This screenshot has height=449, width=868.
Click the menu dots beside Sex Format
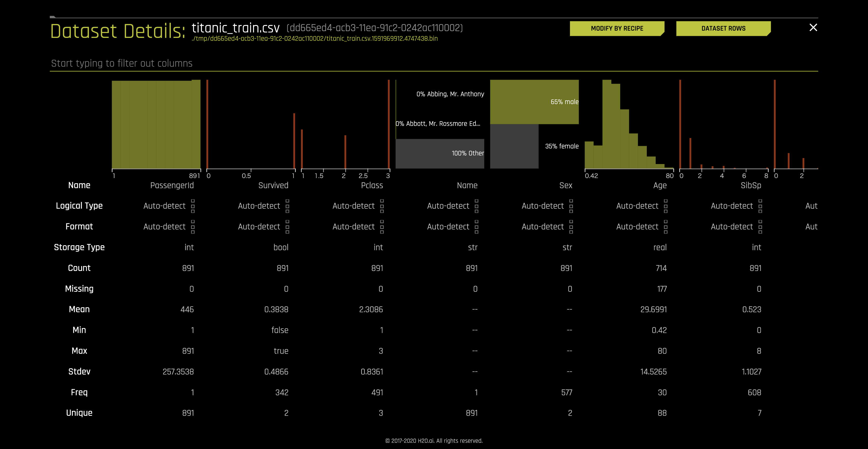tap(571, 227)
